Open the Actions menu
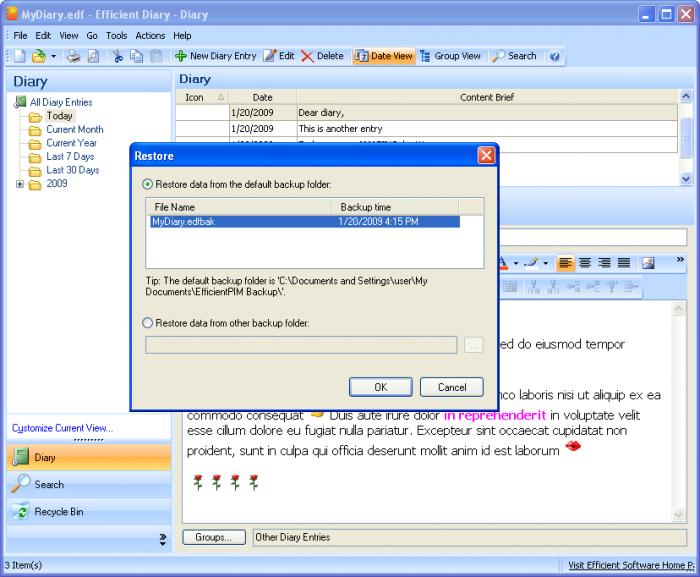The image size is (700, 577). pos(150,36)
